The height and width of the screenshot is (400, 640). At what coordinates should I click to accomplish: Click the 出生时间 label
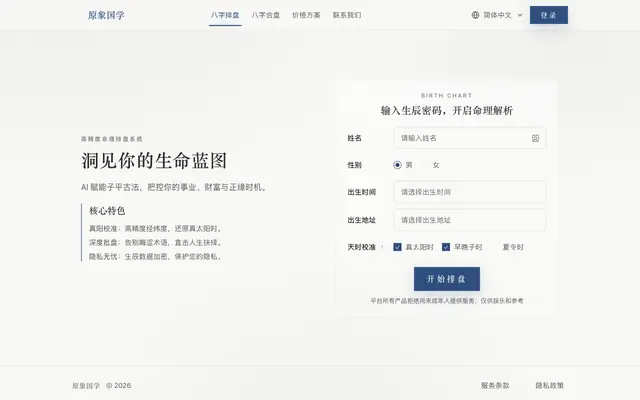coord(361,192)
